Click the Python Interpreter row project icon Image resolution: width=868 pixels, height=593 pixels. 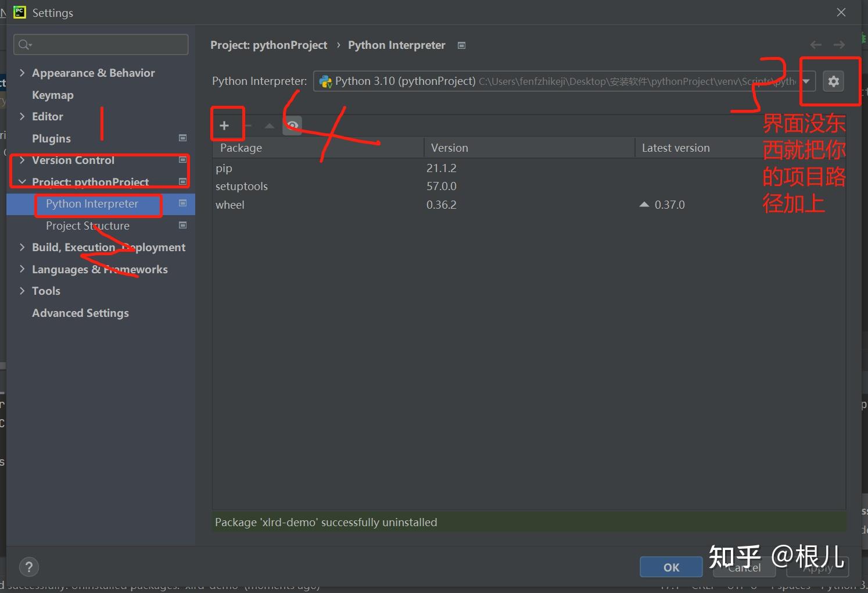[x=183, y=203]
